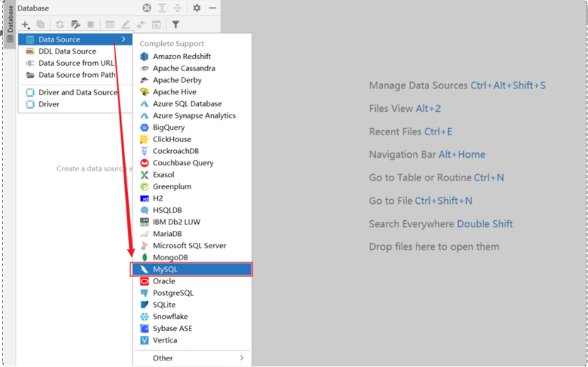Click 'Navigation Bar Alt+Home' hint text
The image size is (588, 367).
tap(427, 155)
